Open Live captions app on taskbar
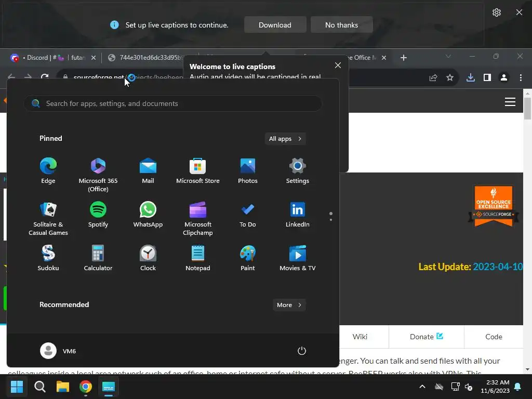The image size is (532, 399). [x=109, y=387]
